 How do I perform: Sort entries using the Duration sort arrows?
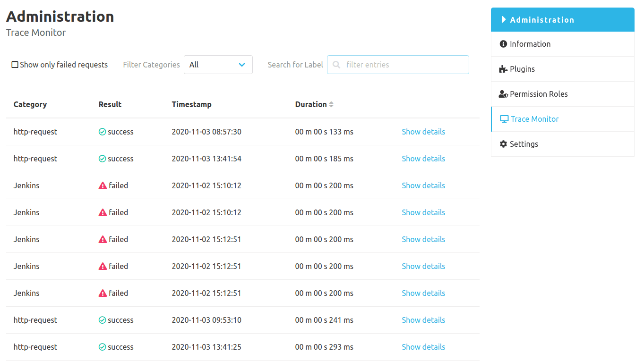coord(331,104)
